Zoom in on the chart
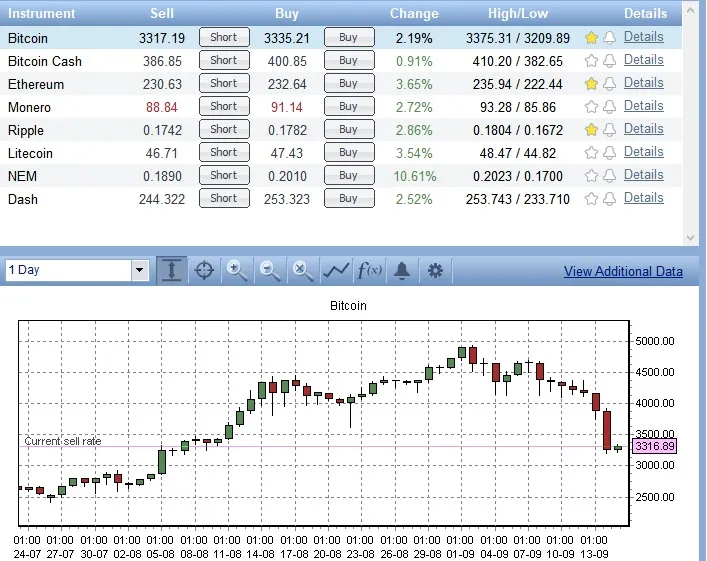 click(x=237, y=271)
